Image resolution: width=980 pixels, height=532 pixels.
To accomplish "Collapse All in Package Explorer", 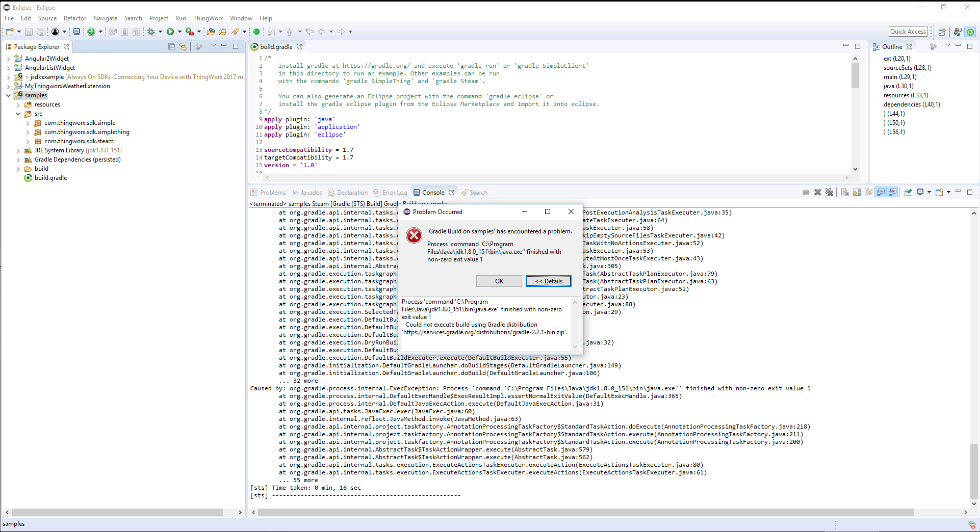I will point(171,46).
